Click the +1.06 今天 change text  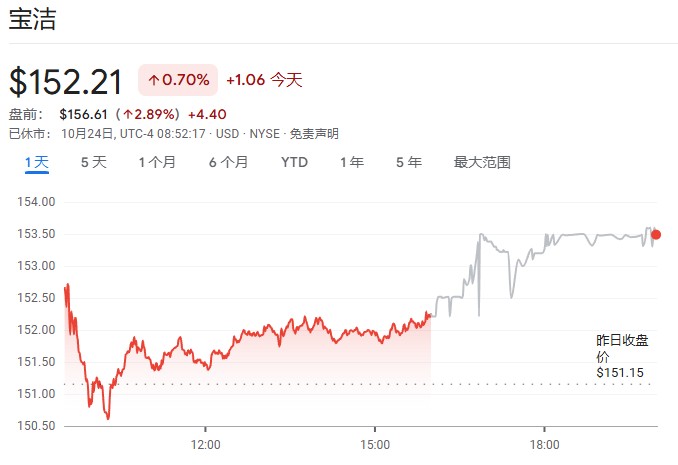click(264, 80)
